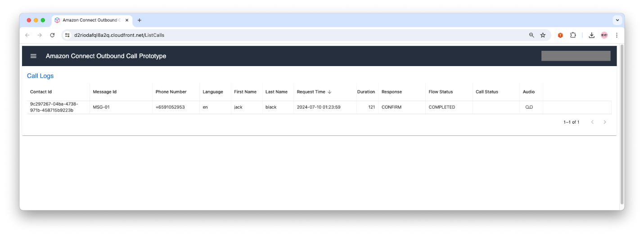Screen dimensions: 644x236
Task: Bookmark this page with the star icon
Action: (x=543, y=35)
